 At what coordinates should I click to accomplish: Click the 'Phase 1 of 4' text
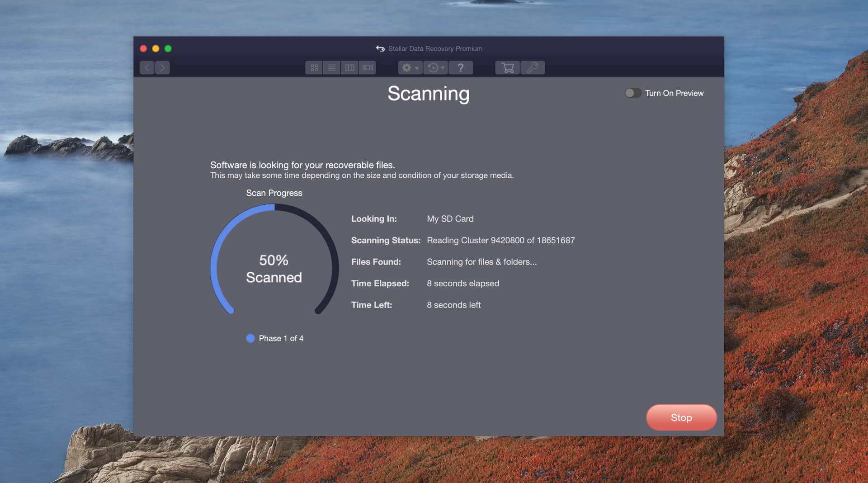[x=281, y=338]
